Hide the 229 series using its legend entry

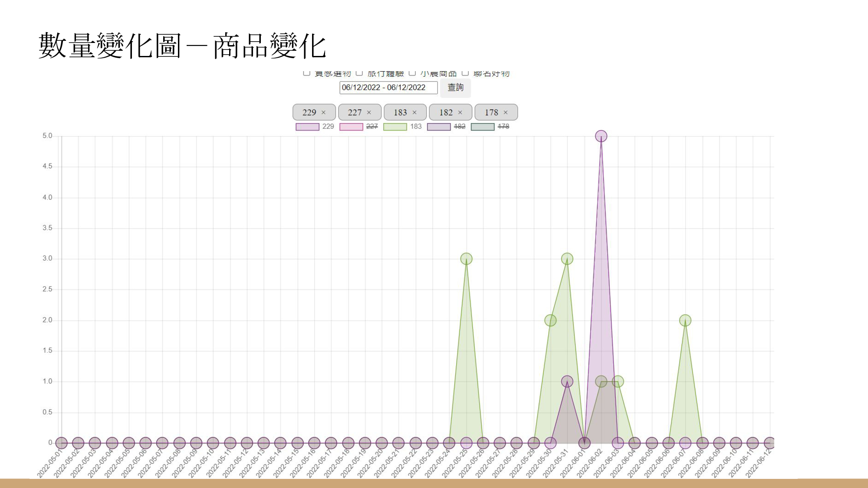(x=329, y=128)
